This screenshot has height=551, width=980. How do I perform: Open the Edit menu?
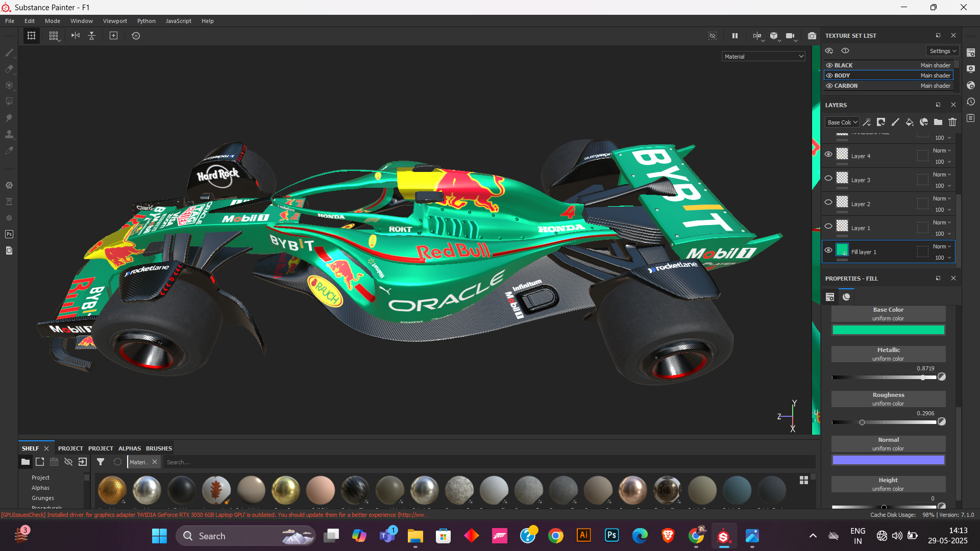point(30,21)
